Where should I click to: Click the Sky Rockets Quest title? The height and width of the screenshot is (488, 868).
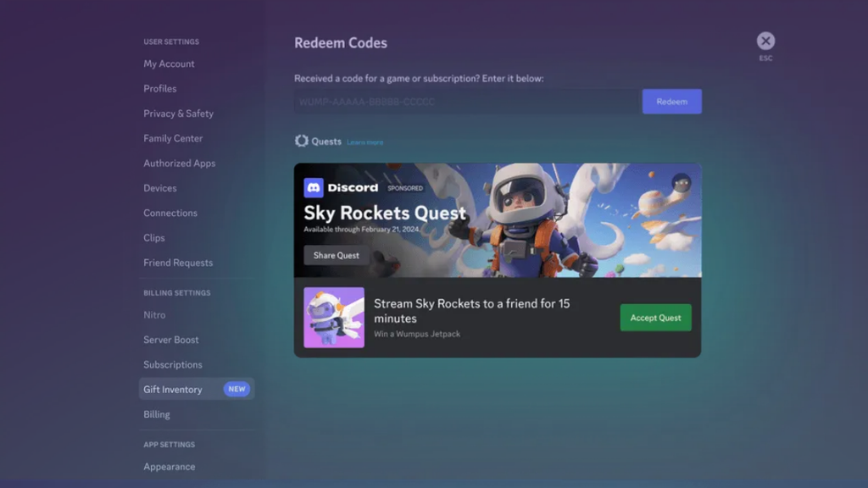385,213
